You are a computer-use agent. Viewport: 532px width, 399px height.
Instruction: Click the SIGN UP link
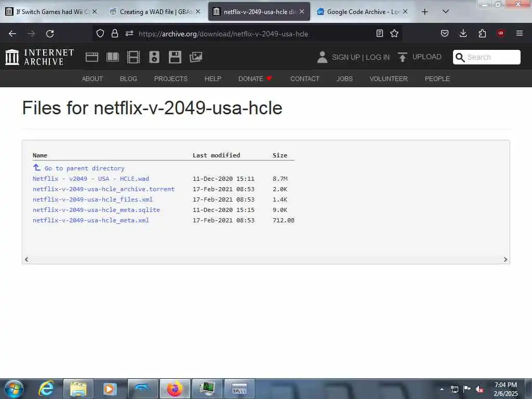coord(346,57)
